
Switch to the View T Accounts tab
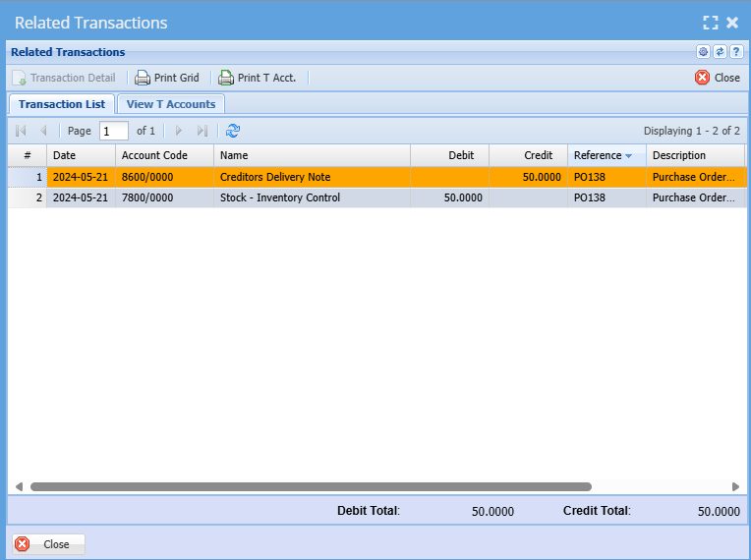(x=171, y=104)
